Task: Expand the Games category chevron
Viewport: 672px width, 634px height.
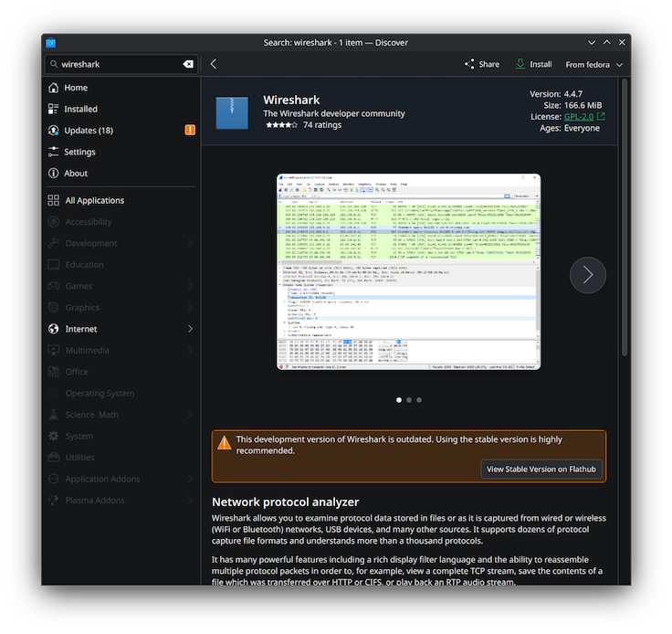Action: pyautogui.click(x=190, y=286)
